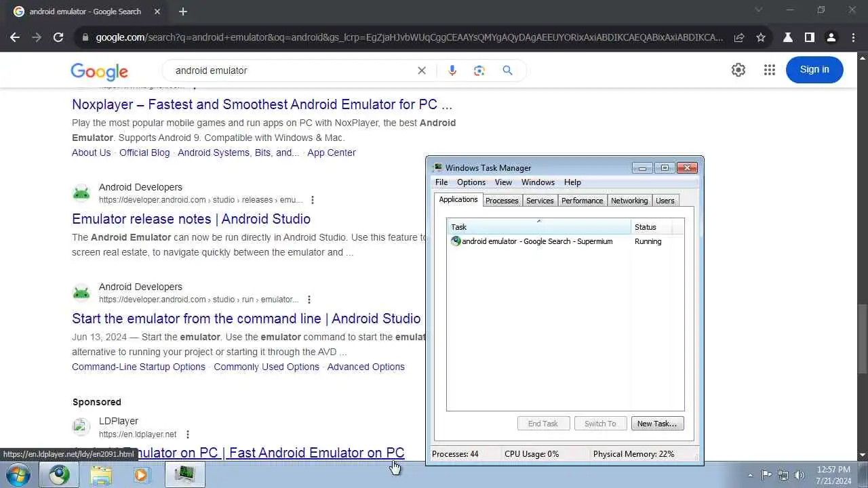
Task: Open the Noxplayer result title
Action: coord(262,104)
